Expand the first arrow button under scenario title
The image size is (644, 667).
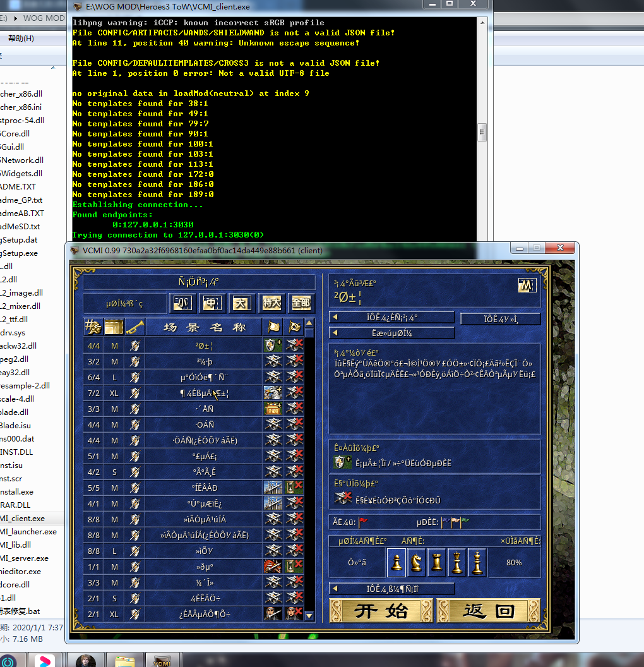(392, 317)
